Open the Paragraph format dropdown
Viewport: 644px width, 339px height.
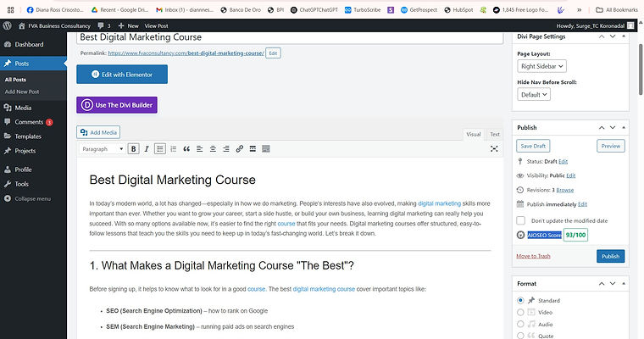102,149
